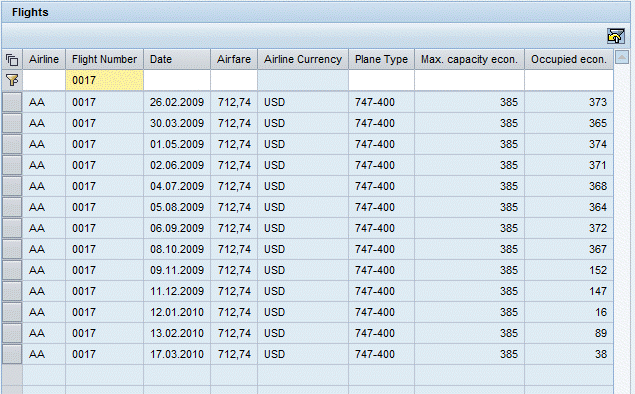Click the date cell 02.06.2009
The height and width of the screenshot is (394, 635).
177,165
